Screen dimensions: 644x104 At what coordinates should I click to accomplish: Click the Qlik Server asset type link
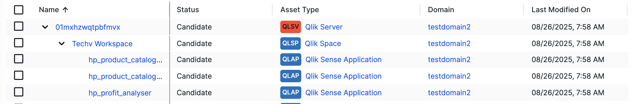324,27
